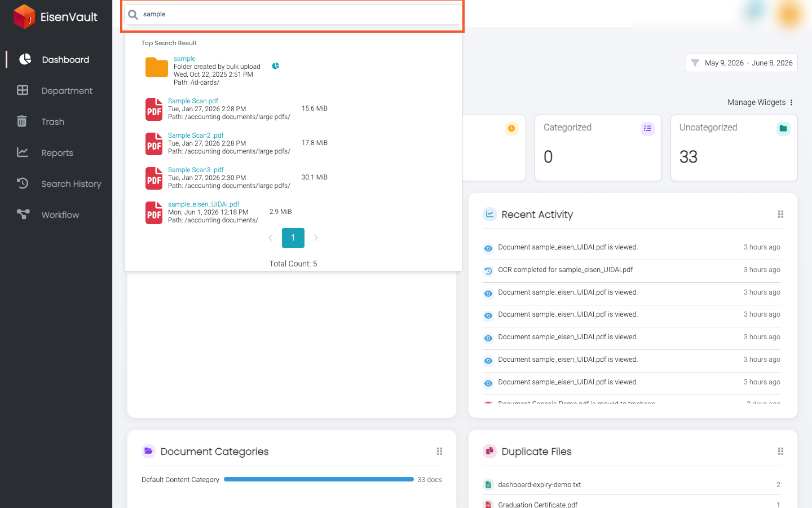812x508 pixels.
Task: Go to previous search results page
Action: coord(271,238)
